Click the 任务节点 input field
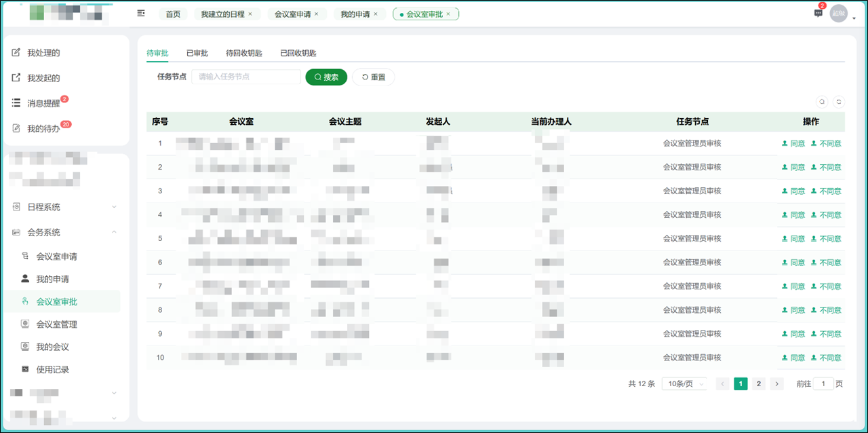The width and height of the screenshot is (868, 433). pyautogui.click(x=245, y=77)
